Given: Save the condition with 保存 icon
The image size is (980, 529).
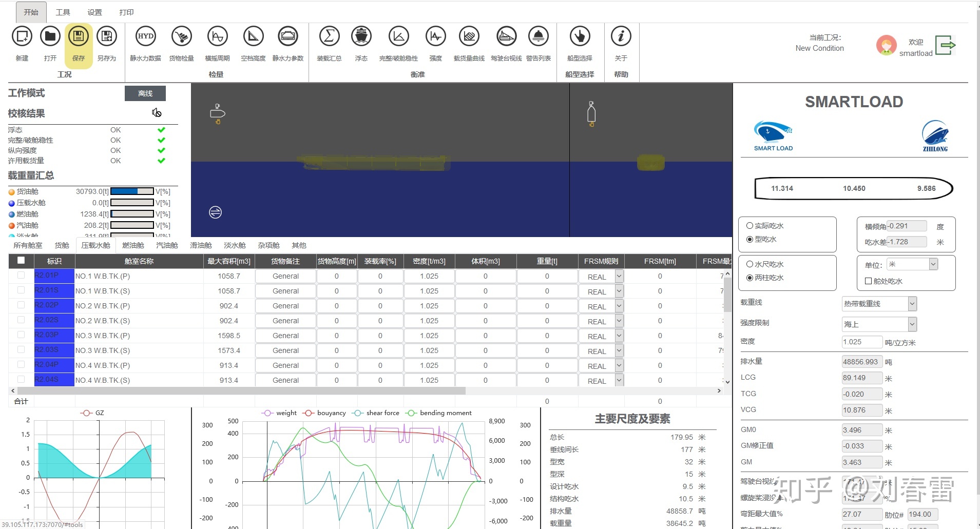Looking at the screenshot, I should [79, 36].
